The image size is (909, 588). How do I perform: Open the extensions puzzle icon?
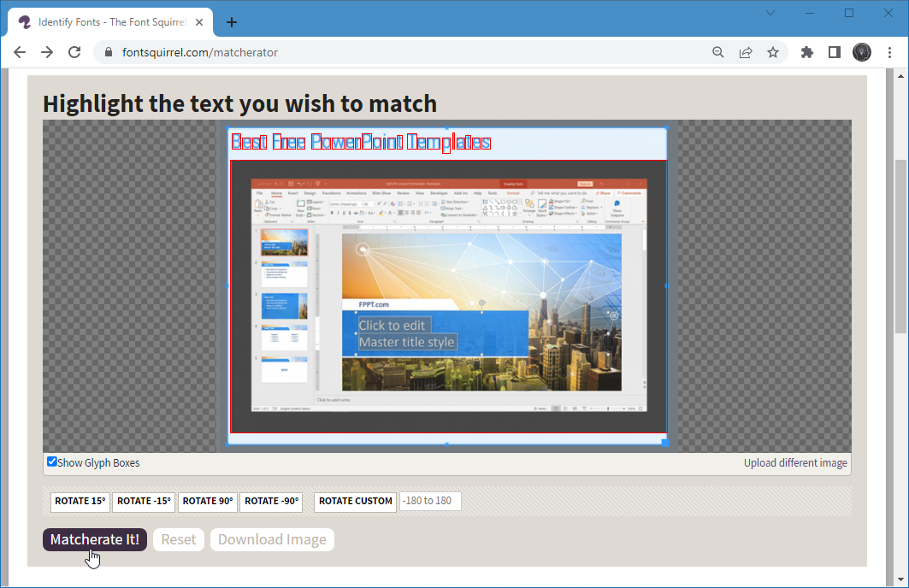point(807,52)
